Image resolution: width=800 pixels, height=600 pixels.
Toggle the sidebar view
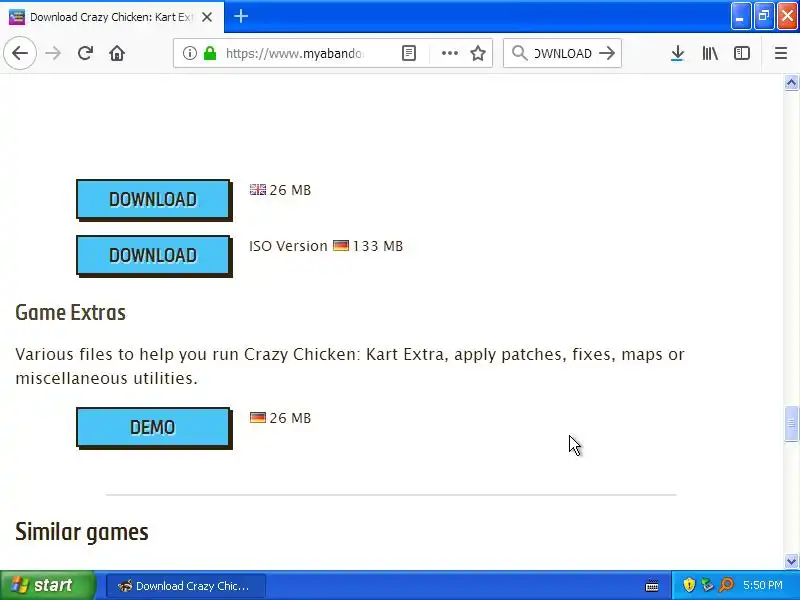tap(741, 53)
